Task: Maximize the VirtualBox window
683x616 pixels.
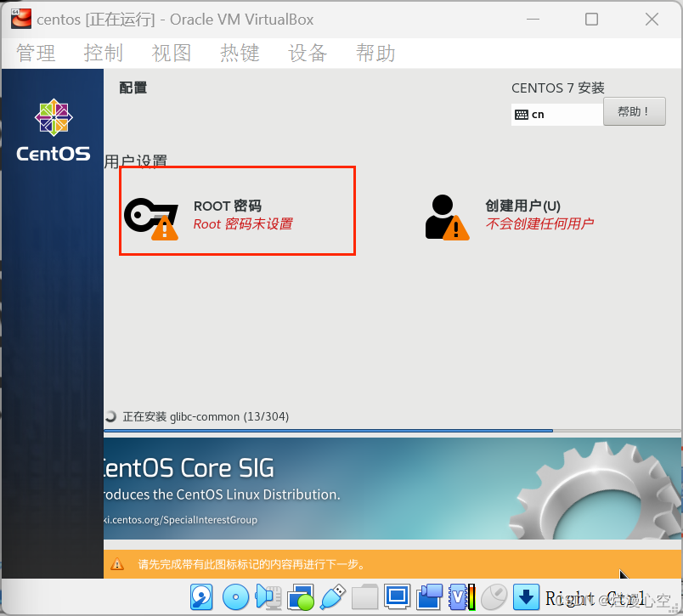Action: coord(591,20)
